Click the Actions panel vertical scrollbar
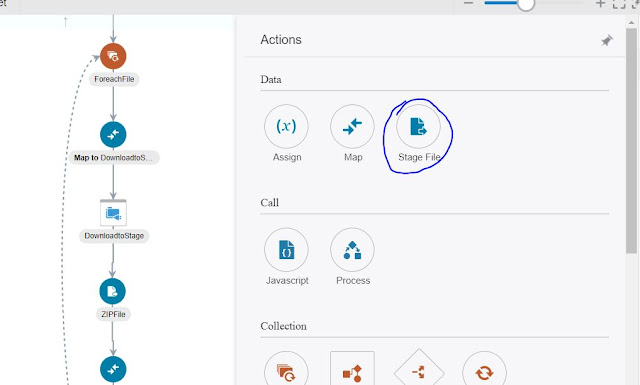This screenshot has height=385, width=640. 631,141
